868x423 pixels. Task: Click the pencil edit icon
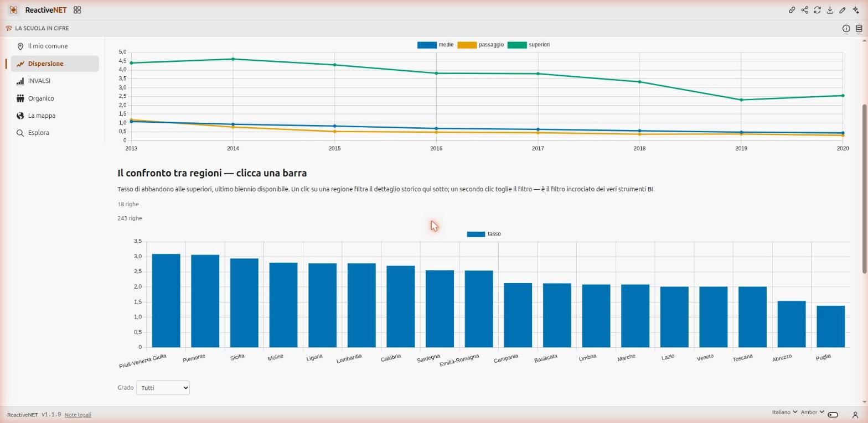(x=843, y=10)
